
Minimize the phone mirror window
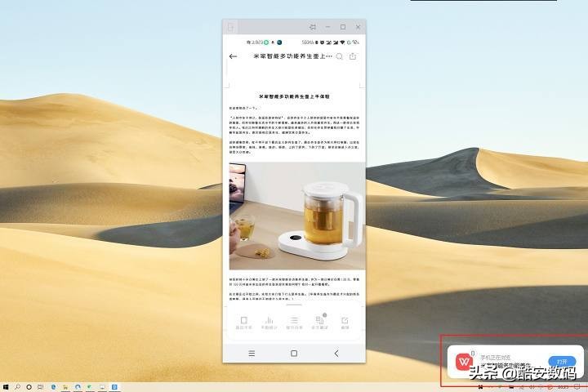tap(327, 27)
